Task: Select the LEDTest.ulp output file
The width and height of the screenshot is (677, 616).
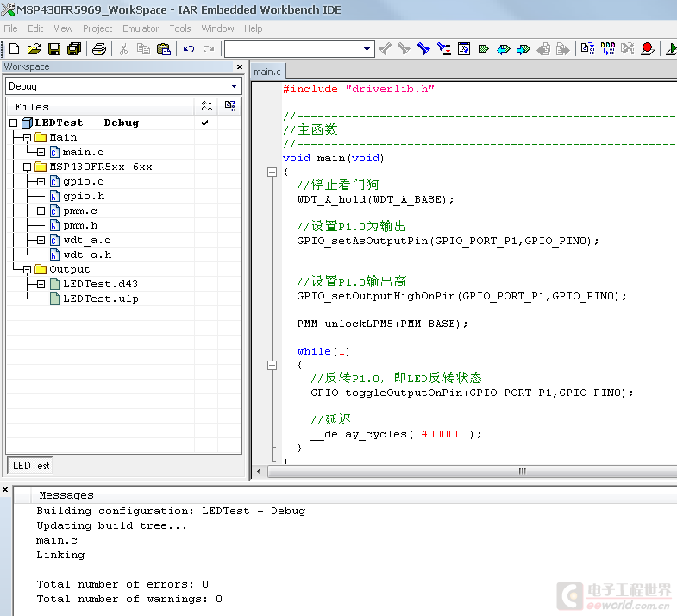Action: coord(100,299)
